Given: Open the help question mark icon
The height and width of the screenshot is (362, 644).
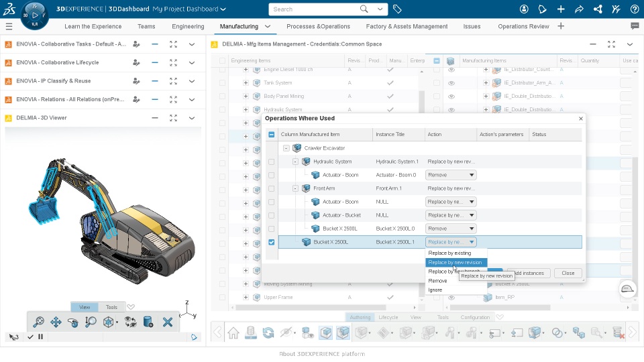Looking at the screenshot, I should coord(635,9).
